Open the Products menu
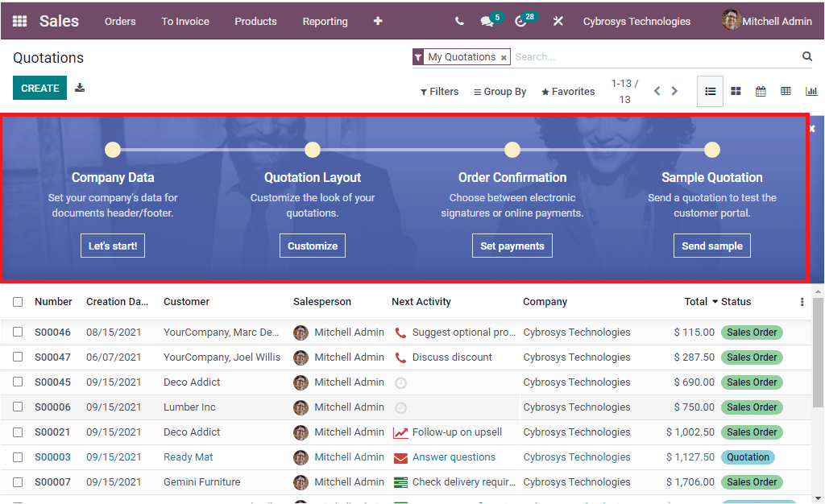Viewport: 825px width, 504px height. [255, 21]
